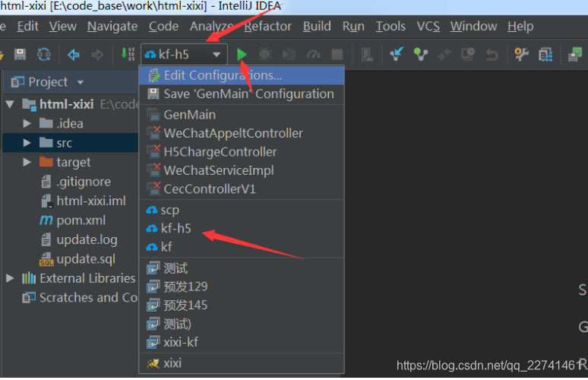
Task: Click the Run with Coverage icon
Action: click(289, 55)
